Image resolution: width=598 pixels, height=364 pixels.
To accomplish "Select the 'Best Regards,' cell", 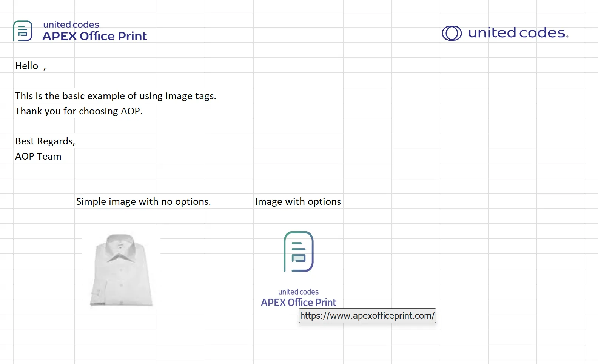I will tap(45, 141).
